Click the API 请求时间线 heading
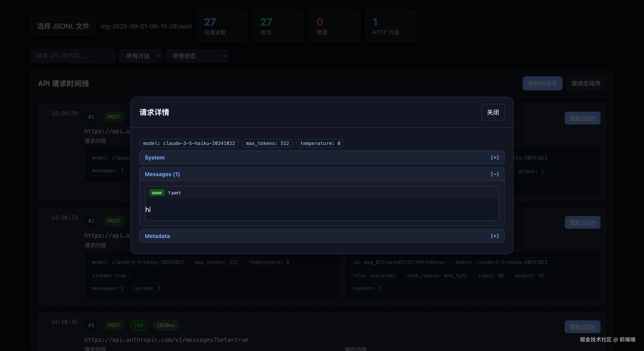Viewport: 644px width, 351px height. (x=63, y=83)
